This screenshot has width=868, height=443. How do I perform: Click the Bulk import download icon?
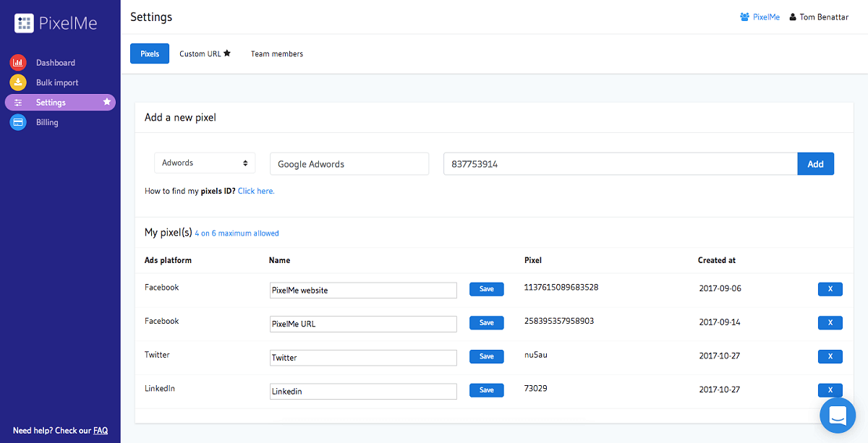click(x=18, y=82)
